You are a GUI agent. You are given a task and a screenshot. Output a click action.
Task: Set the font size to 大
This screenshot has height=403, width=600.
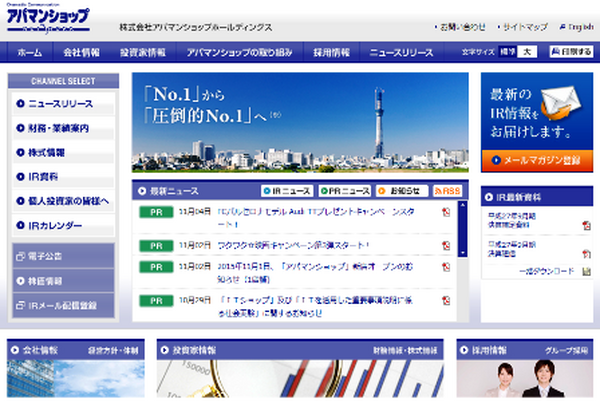point(527,52)
